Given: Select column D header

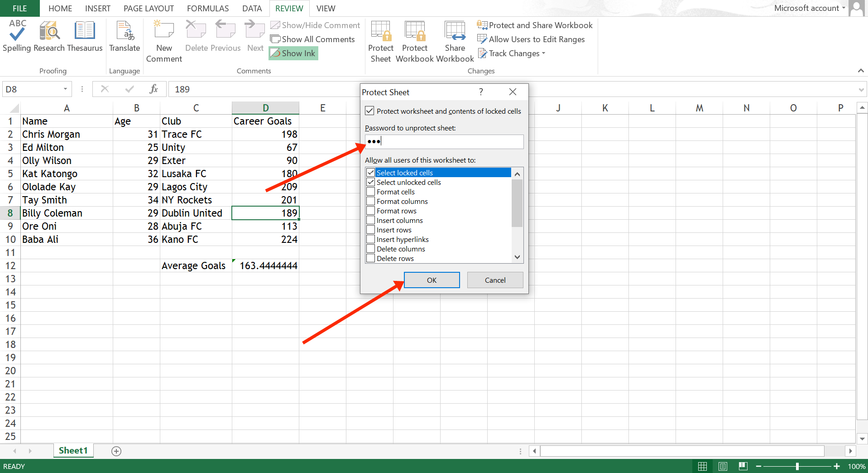Looking at the screenshot, I should click(265, 108).
